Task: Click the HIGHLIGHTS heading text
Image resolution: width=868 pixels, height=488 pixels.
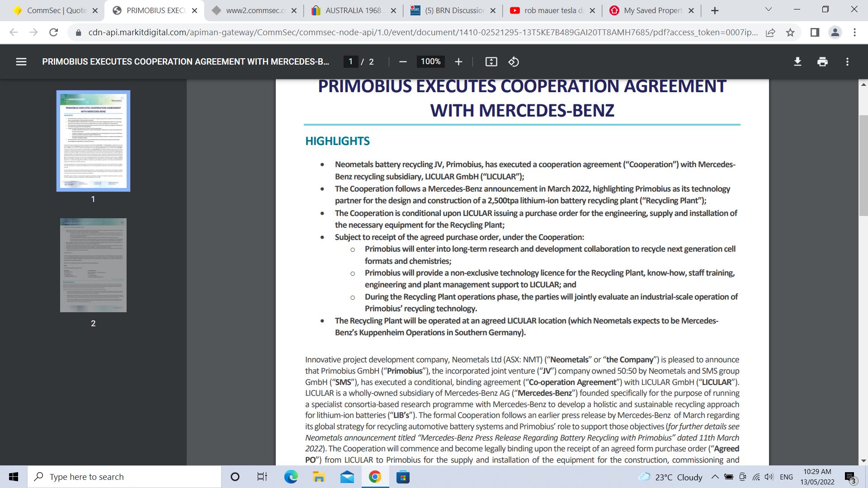Action: pyautogui.click(x=337, y=141)
